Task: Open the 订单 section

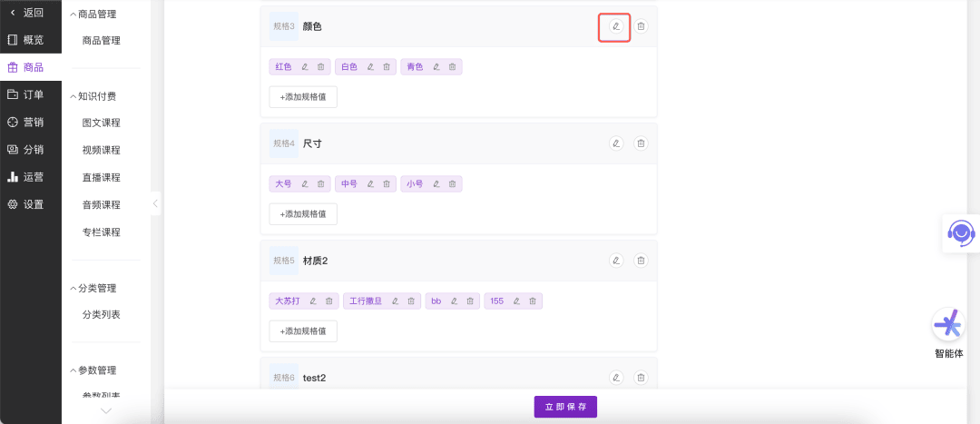Action: click(31, 94)
